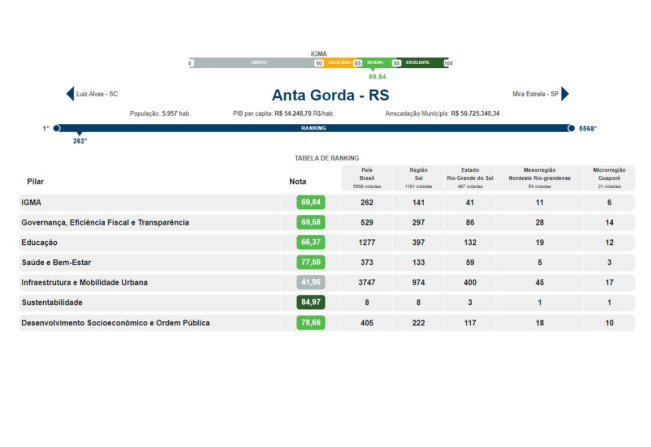Click the 262° ranking position marker
The height and width of the screenshot is (447, 651).
(80, 141)
